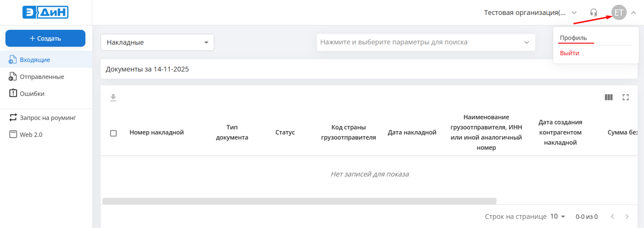Open the Тестовая организация selector

530,12
